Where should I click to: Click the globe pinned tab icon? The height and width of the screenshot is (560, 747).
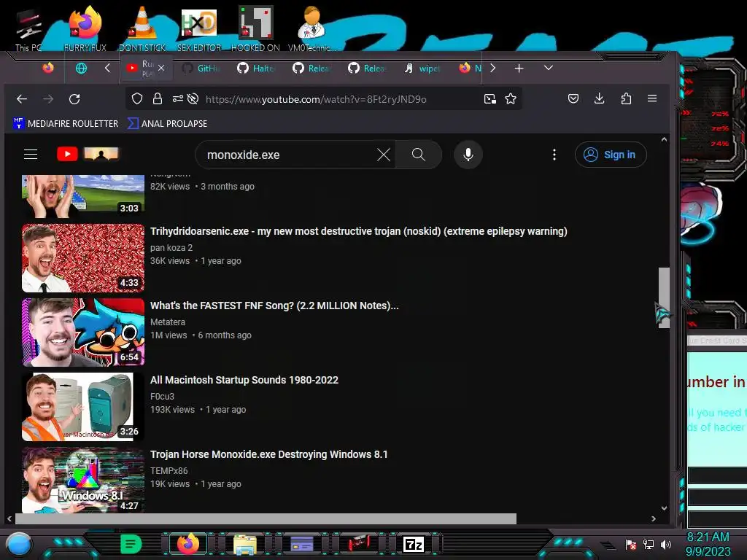[x=82, y=68]
